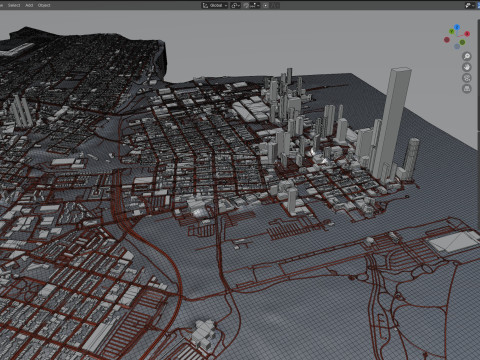Toggle the camera view button
The image size is (480, 360).
(x=467, y=78)
